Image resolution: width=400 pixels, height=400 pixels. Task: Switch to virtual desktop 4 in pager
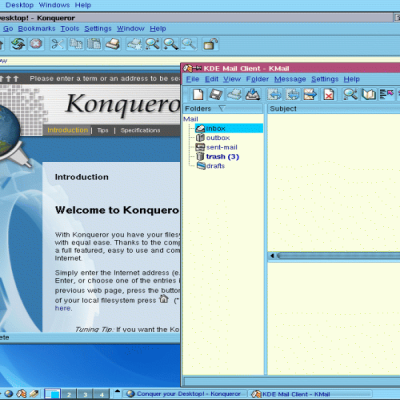click(x=102, y=394)
